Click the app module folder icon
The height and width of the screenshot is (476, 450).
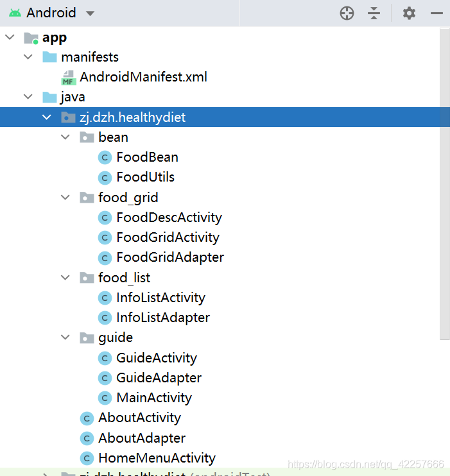point(31,38)
